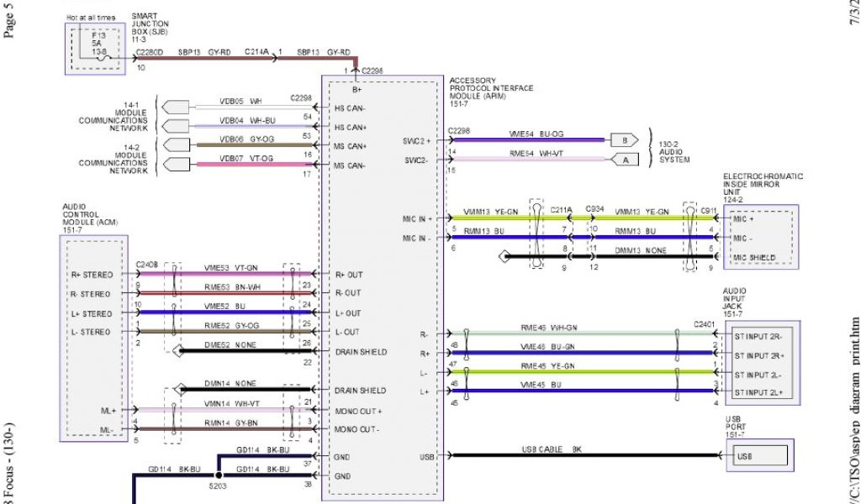The height and width of the screenshot is (504, 861).
Task: Click the twisted-pair symbol beside C211A
Action: pos(535,234)
